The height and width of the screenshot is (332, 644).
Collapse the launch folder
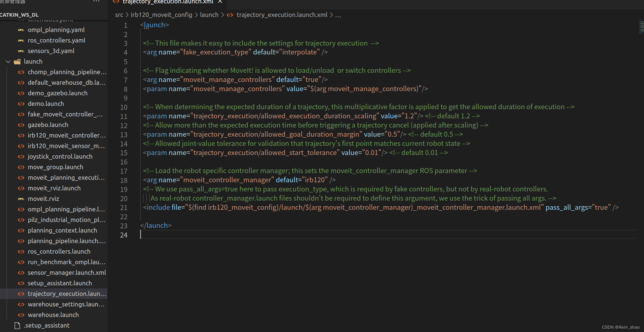[x=8, y=61]
